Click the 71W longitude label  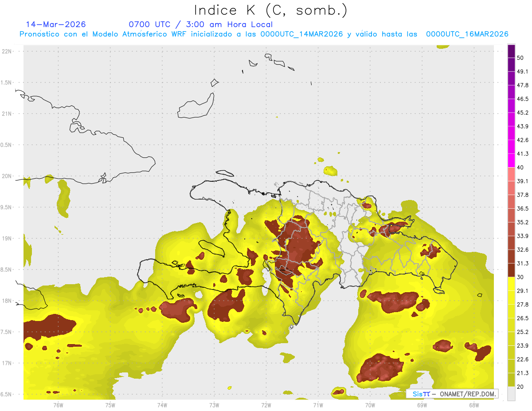(318, 405)
